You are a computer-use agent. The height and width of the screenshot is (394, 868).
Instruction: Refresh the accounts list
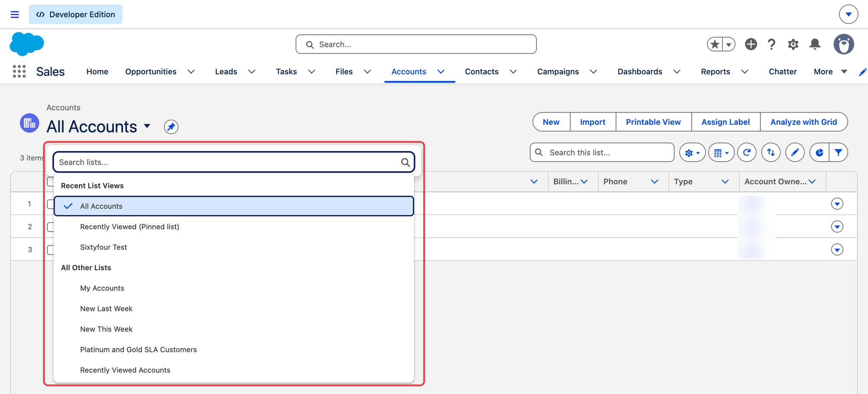point(746,152)
